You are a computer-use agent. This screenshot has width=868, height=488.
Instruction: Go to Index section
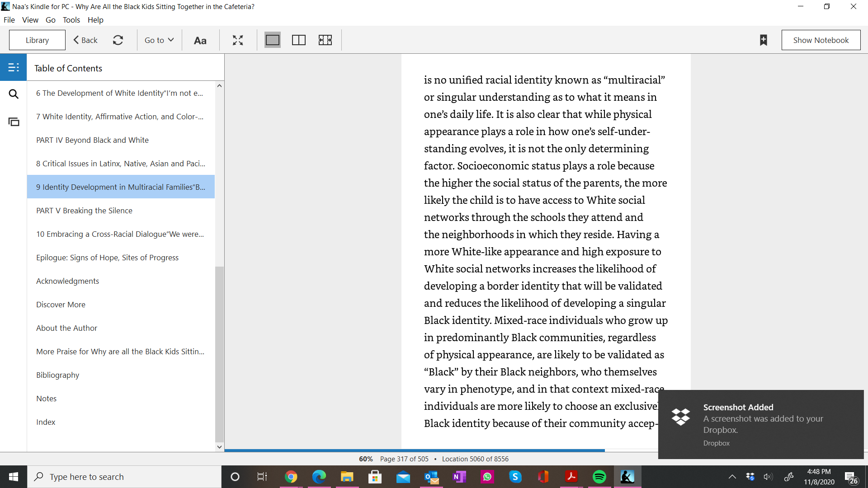121,422
